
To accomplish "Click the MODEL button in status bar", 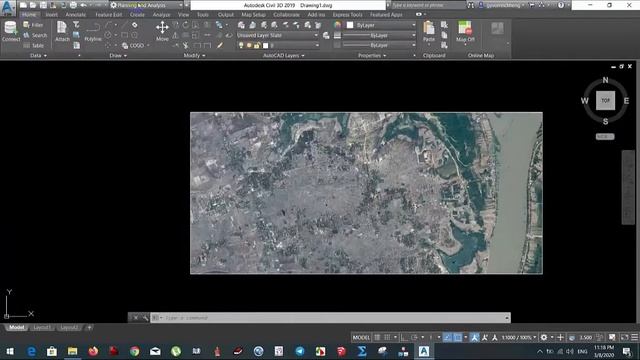I will 361,338.
